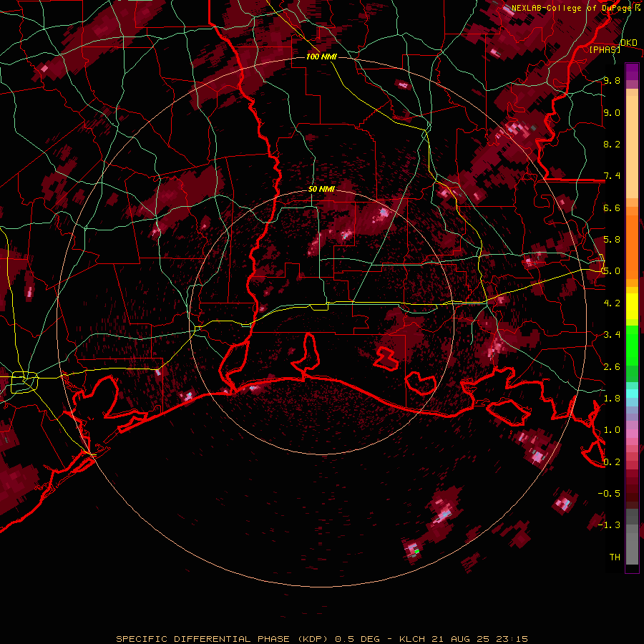Click the 1.8 scale value
Screen dimensions: 644x644
(612, 399)
